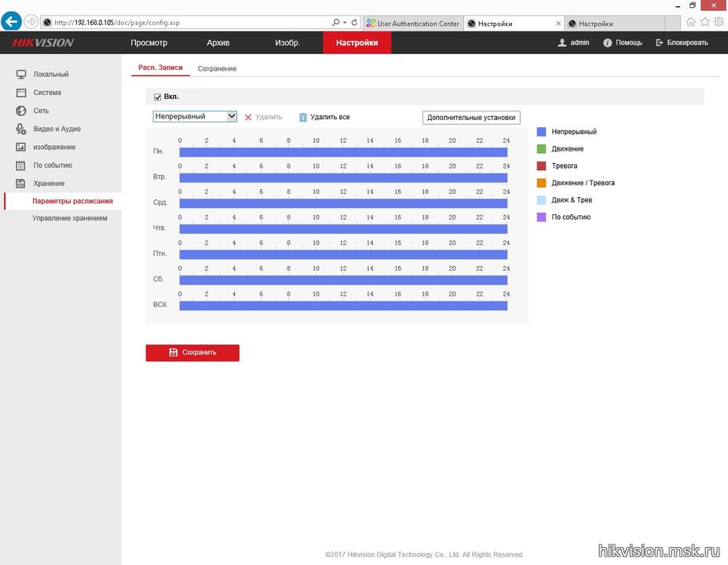
Task: Open the browser home icon
Action: [x=691, y=22]
